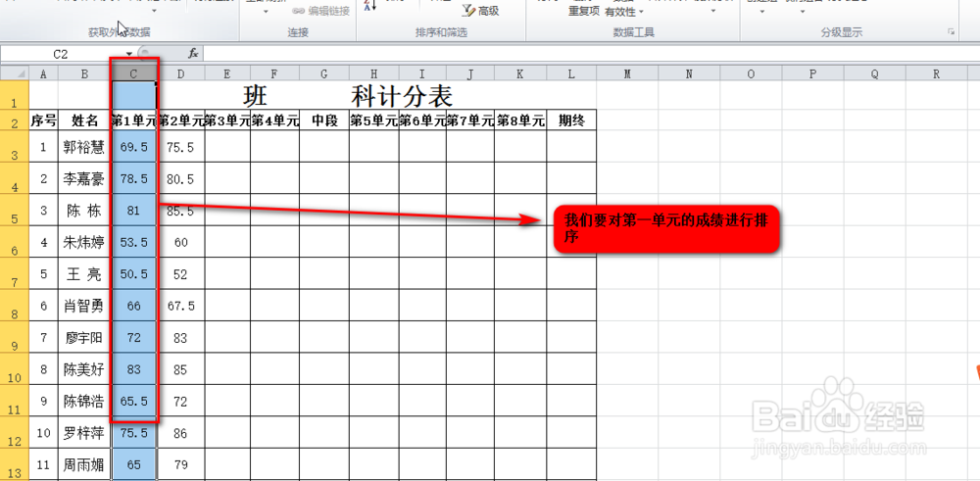Click the fx Insert Function icon

pos(193,54)
